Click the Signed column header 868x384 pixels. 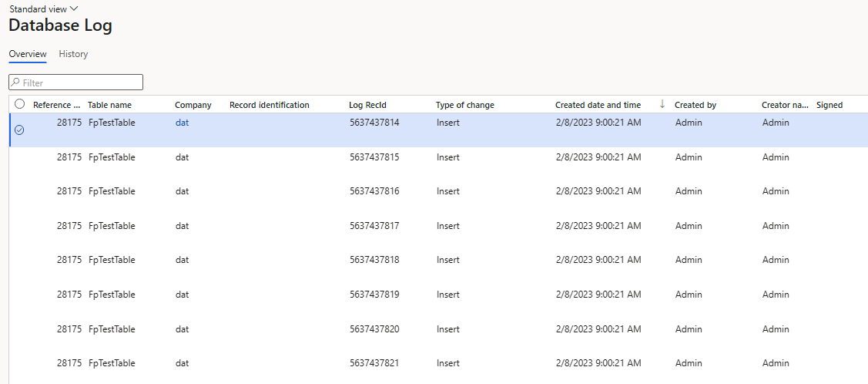tap(829, 105)
